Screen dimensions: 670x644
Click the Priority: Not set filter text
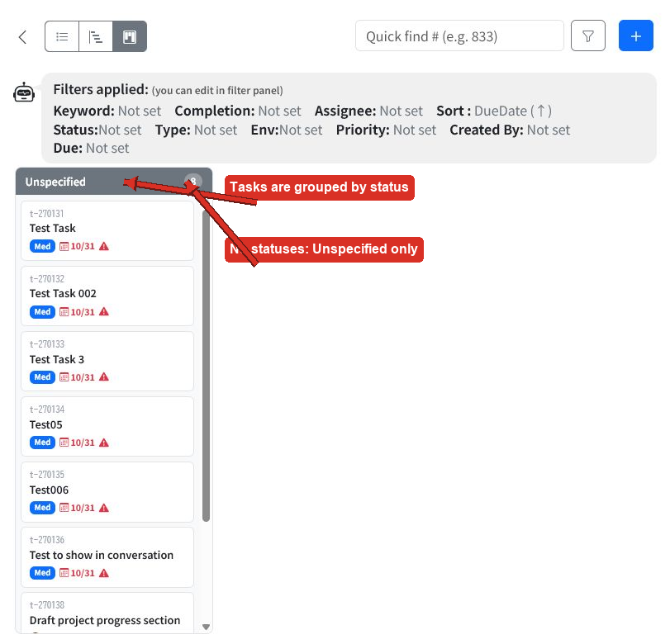pyautogui.click(x=386, y=130)
